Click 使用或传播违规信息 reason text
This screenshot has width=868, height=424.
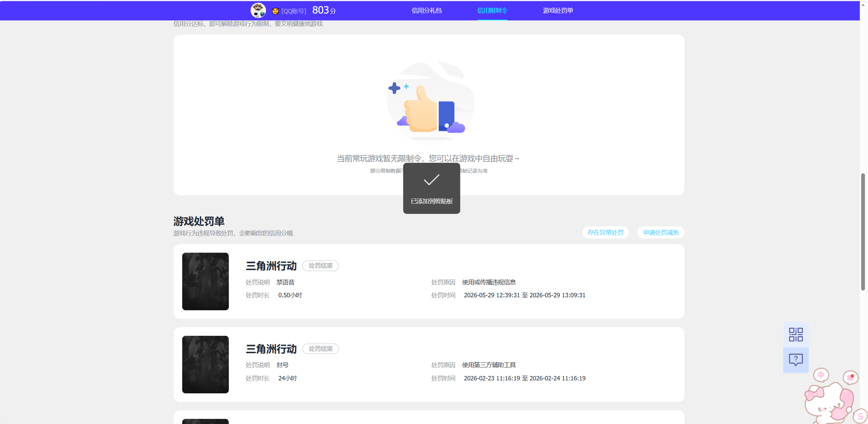489,282
